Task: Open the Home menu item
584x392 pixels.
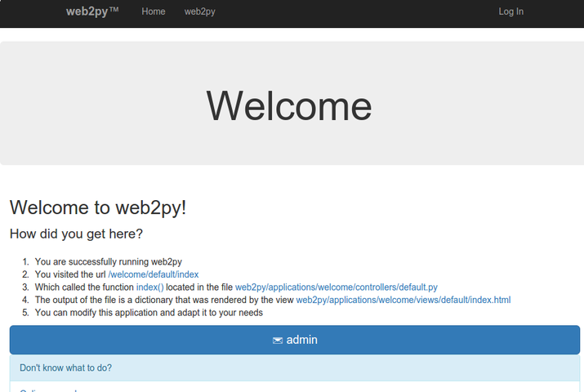Action: click(153, 11)
